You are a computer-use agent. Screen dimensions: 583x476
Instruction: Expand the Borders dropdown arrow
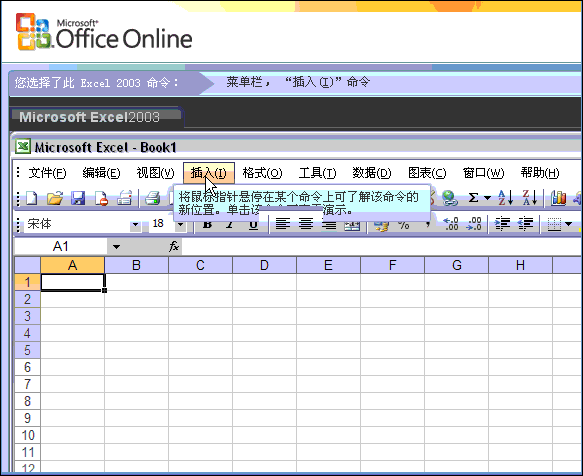568,224
